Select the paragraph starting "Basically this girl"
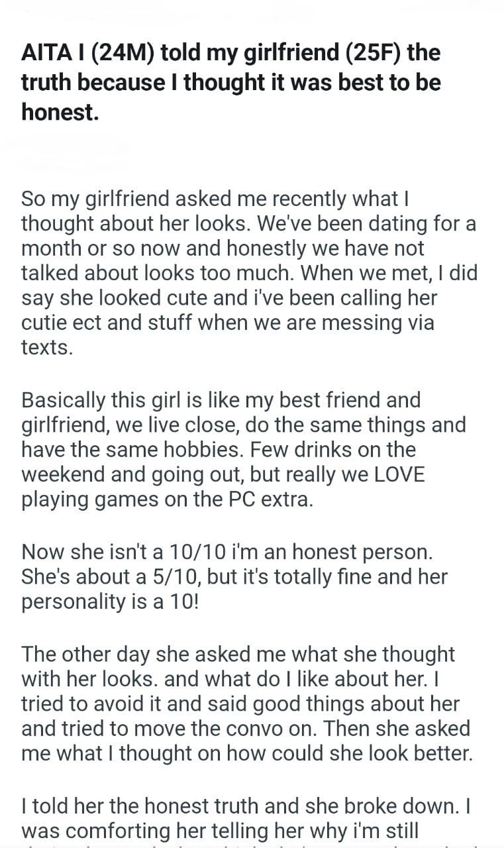The width and height of the screenshot is (504, 848). (243, 450)
